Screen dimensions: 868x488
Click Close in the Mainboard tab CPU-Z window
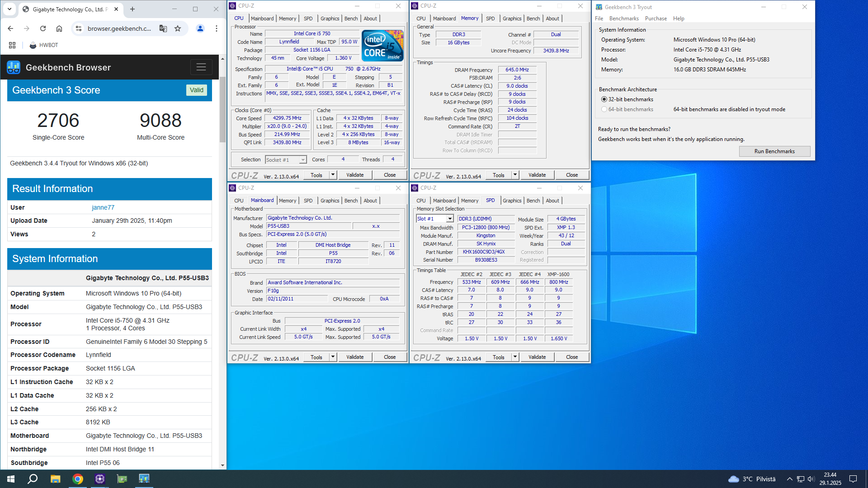tap(390, 357)
